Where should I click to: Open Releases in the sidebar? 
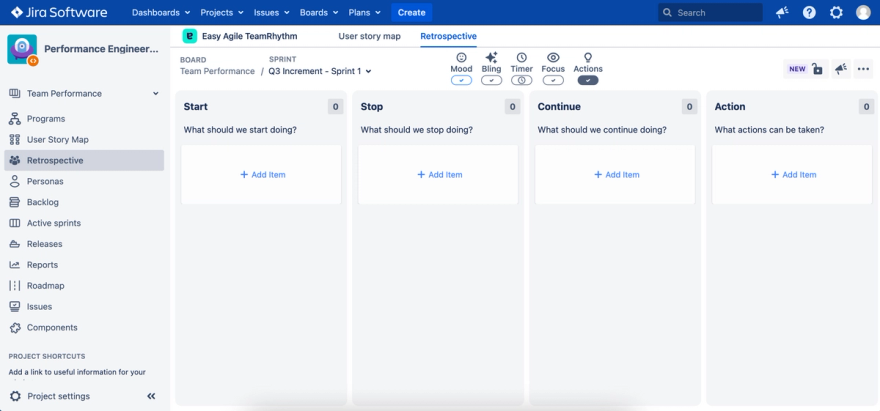84,244
